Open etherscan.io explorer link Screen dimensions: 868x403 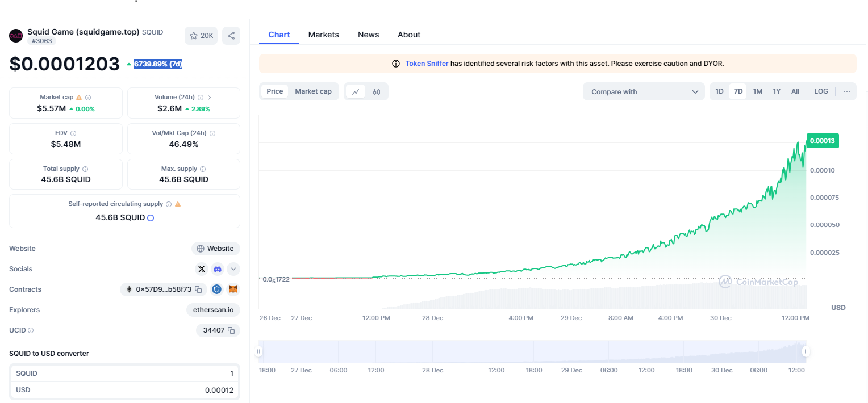(x=213, y=310)
